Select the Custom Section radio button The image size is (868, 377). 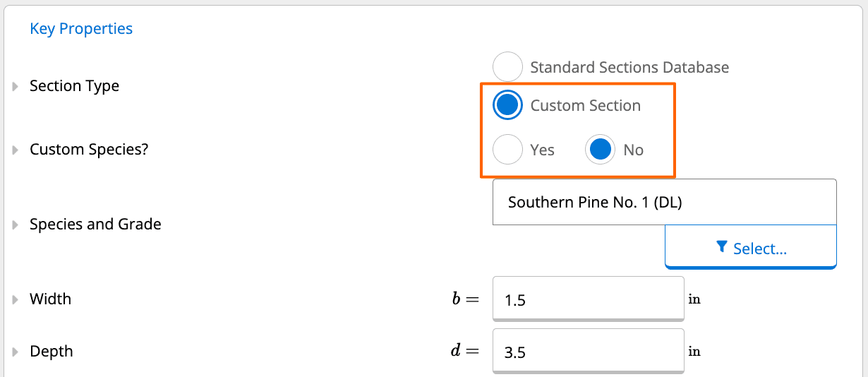(x=508, y=105)
